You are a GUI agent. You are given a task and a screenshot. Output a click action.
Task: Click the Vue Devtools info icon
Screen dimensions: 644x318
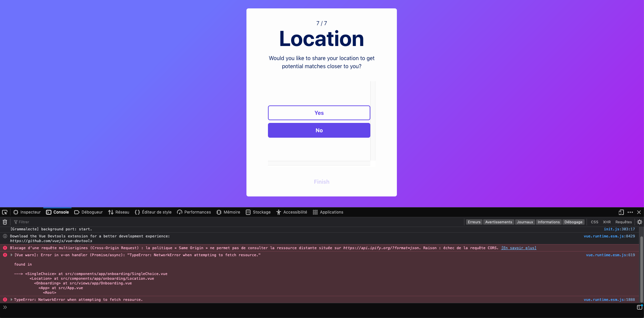coord(5,236)
